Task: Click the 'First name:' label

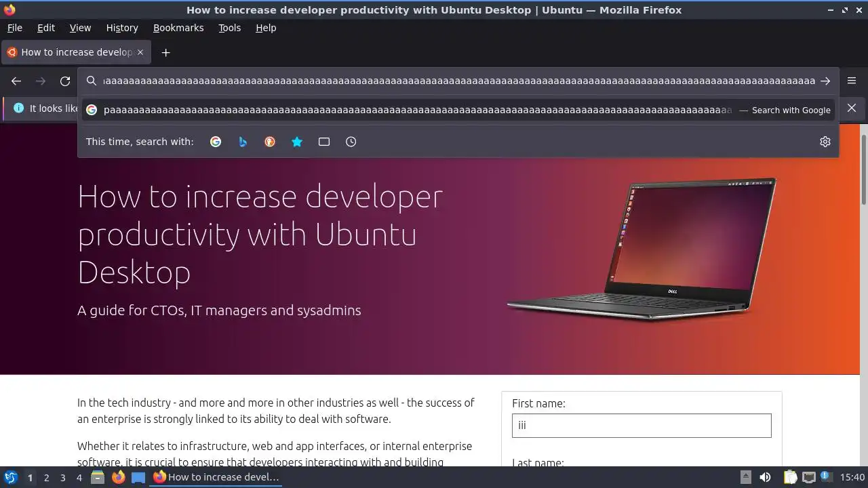Action: 538,403
